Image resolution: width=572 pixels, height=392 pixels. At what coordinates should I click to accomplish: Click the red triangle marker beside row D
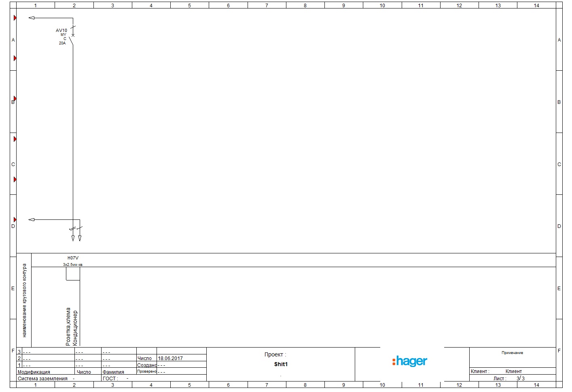coord(15,219)
